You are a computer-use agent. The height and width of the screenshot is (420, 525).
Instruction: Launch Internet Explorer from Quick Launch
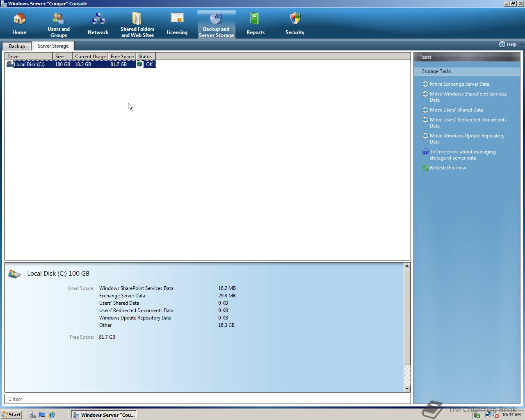pos(52,415)
